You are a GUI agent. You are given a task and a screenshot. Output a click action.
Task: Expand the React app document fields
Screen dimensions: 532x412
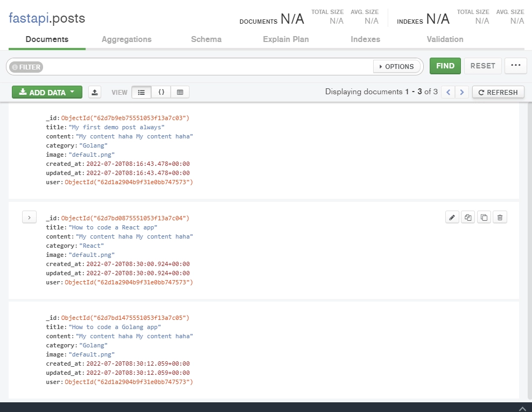point(29,217)
